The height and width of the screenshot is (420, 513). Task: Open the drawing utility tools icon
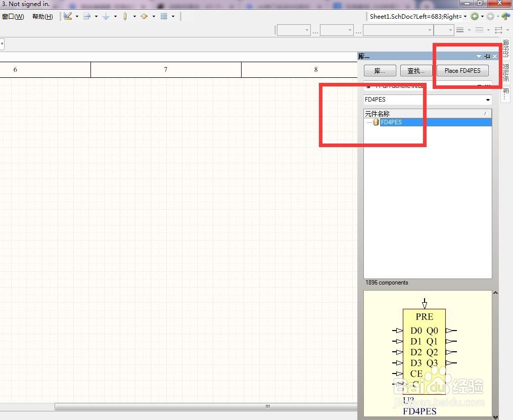[x=68, y=16]
